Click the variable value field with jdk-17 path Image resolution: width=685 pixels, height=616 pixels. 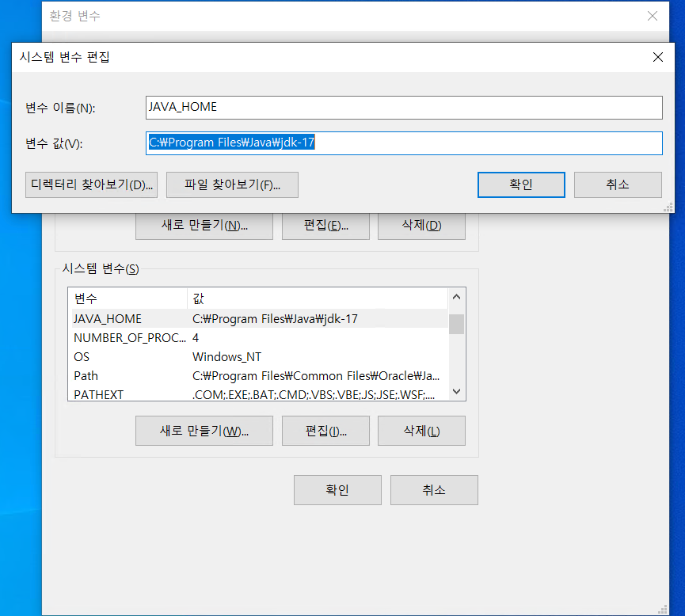pyautogui.click(x=404, y=143)
